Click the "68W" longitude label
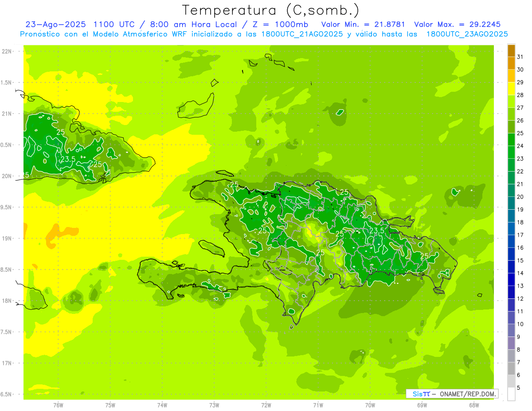 (x=474, y=405)
